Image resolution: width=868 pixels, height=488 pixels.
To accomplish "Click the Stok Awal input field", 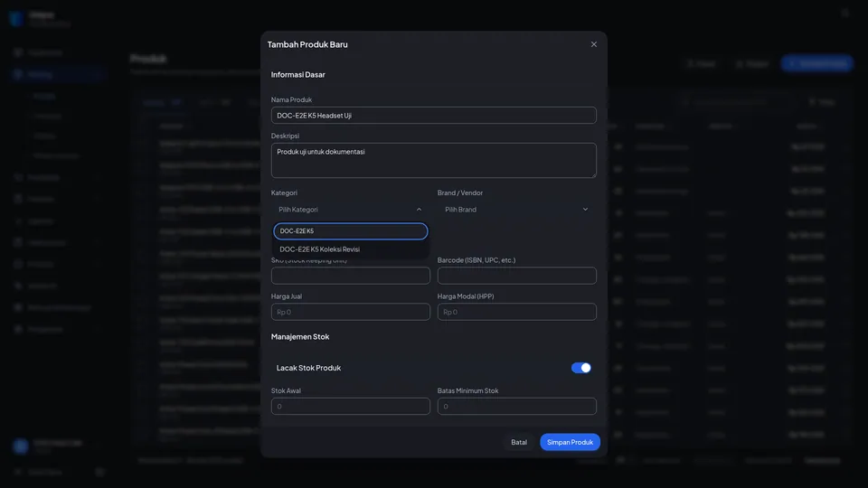I will 351,407.
